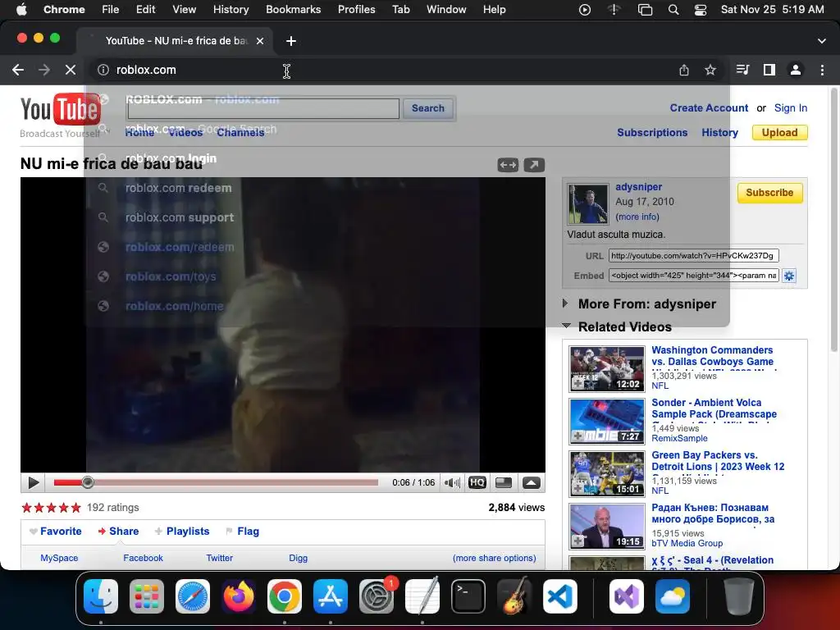840x630 pixels.
Task: Open the History menu in menu bar
Action: click(x=231, y=10)
